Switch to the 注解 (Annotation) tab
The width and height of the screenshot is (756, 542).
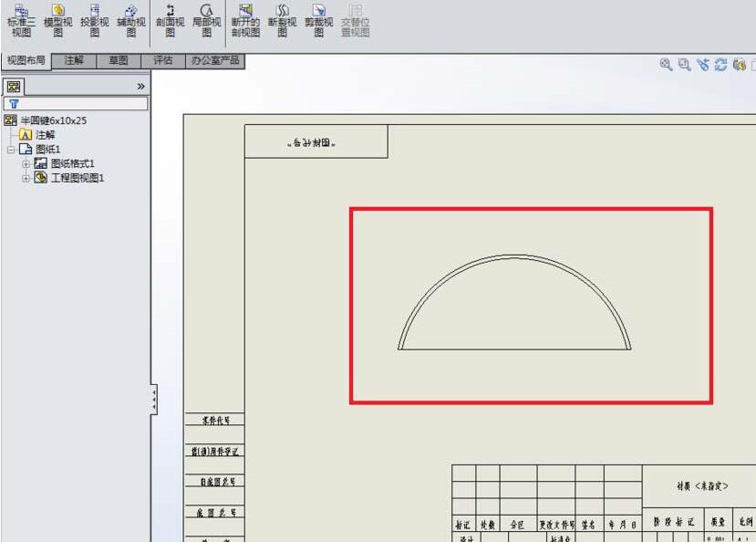coord(74,60)
